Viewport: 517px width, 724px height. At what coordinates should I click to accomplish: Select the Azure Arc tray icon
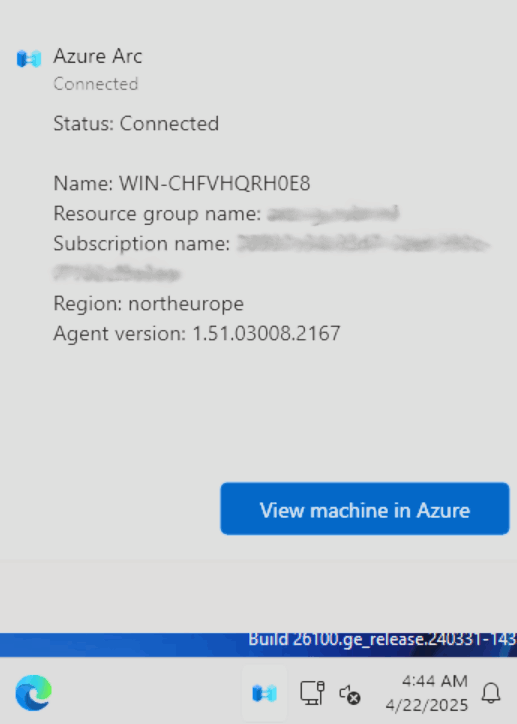pyautogui.click(x=265, y=693)
